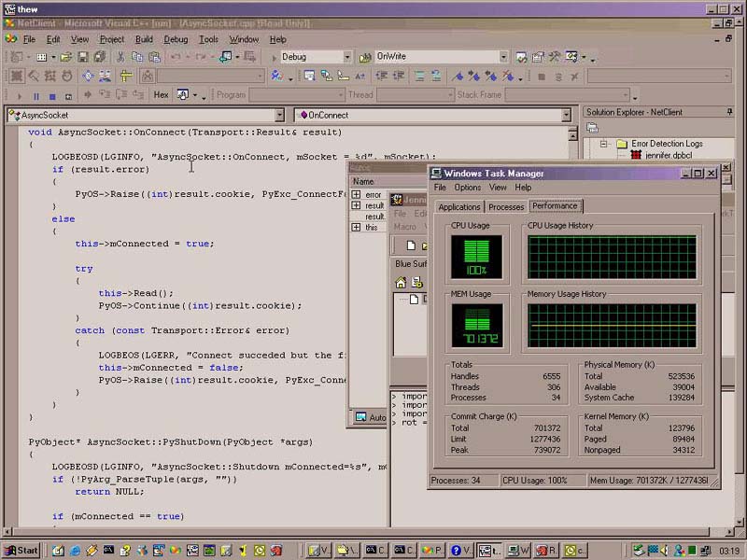Open the Debug menu
747x560 pixels.
(176, 39)
